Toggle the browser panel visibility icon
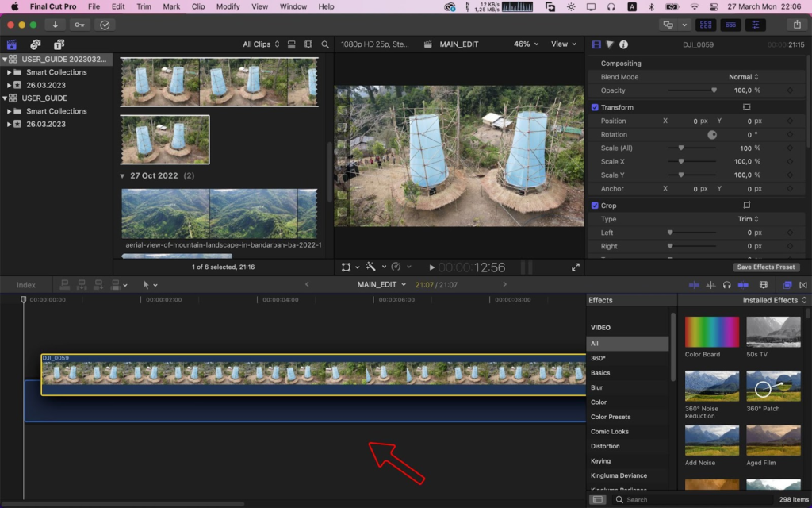The height and width of the screenshot is (508, 812). (705, 25)
